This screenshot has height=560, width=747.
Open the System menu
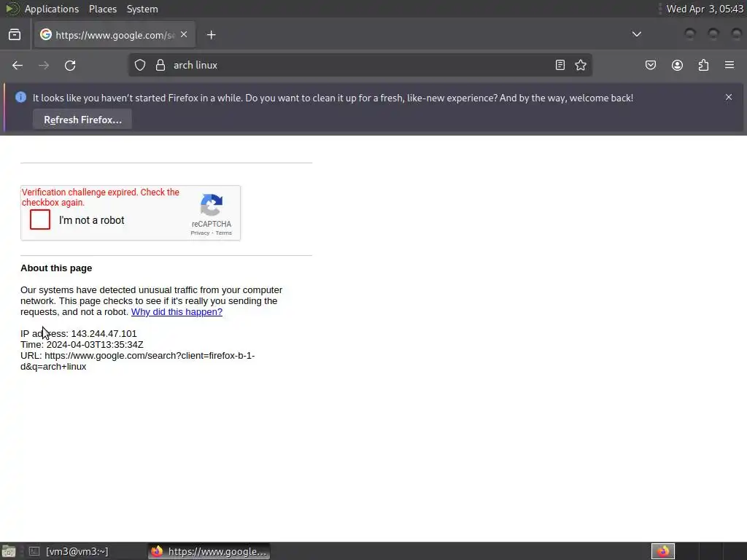(142, 9)
